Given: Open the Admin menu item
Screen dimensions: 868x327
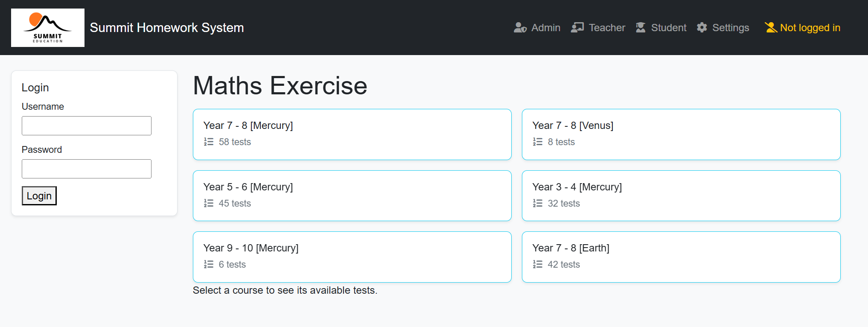Looking at the screenshot, I should tap(545, 28).
